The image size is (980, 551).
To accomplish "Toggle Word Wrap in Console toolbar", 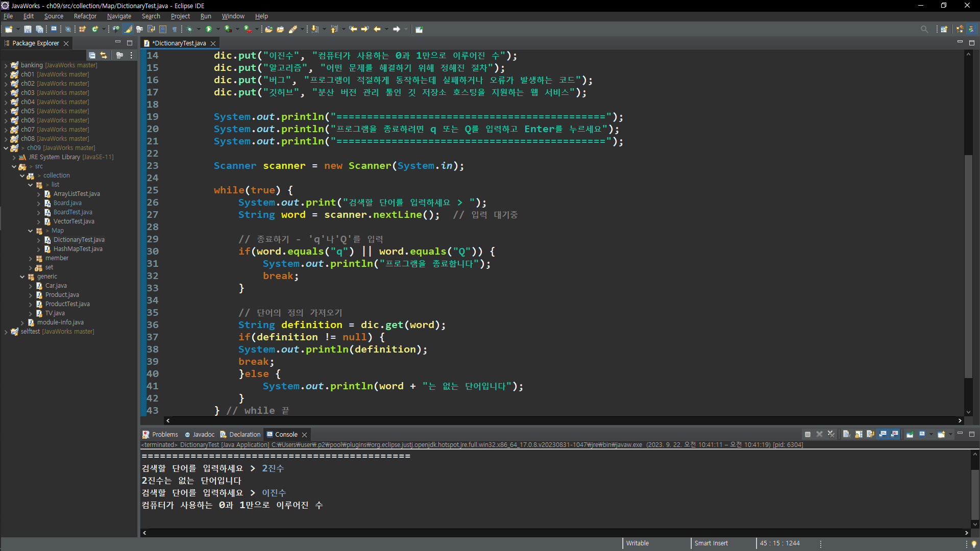I will (x=870, y=434).
